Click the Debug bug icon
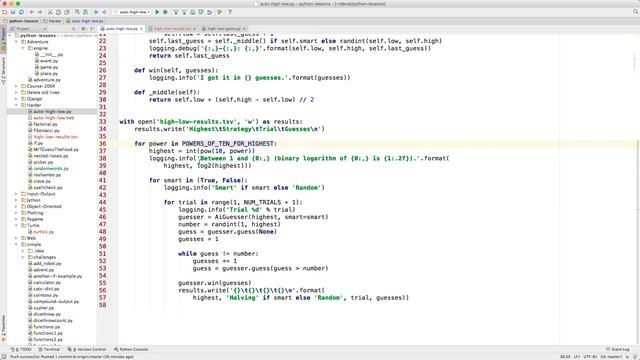640x360 pixels. click(x=165, y=12)
